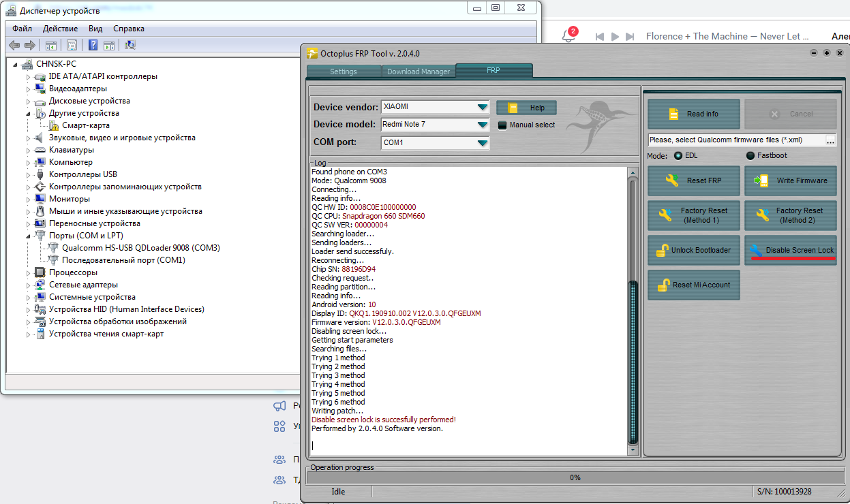Click the Процессоры chip icon

click(40, 272)
